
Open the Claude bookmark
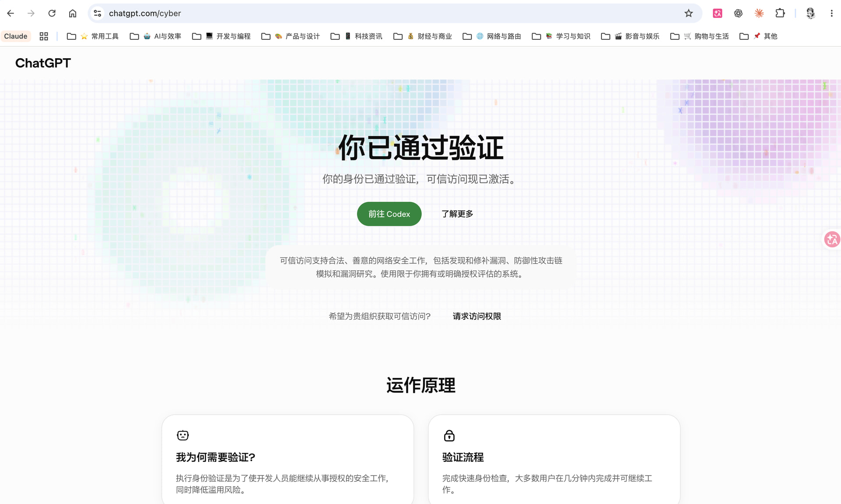point(16,36)
